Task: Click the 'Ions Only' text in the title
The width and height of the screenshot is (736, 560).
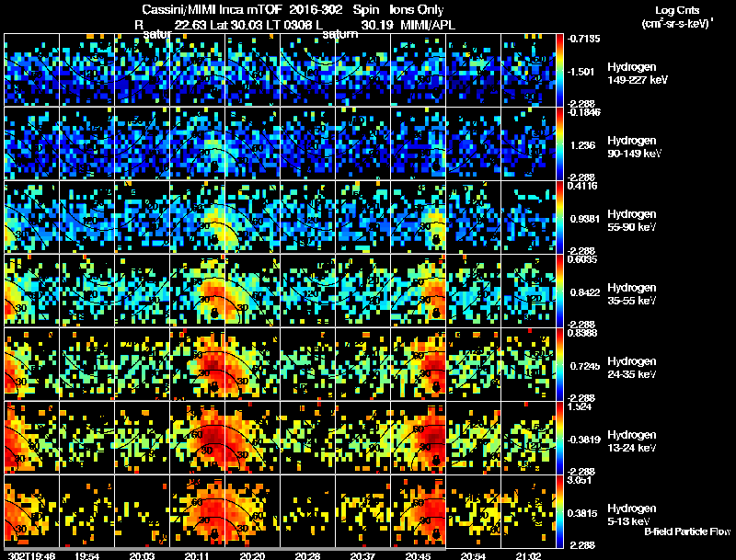Action: (417, 10)
